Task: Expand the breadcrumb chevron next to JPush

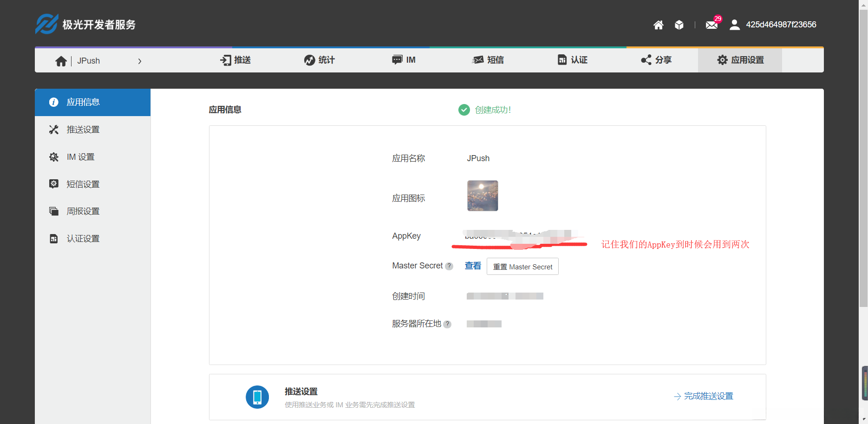Action: pyautogui.click(x=140, y=60)
